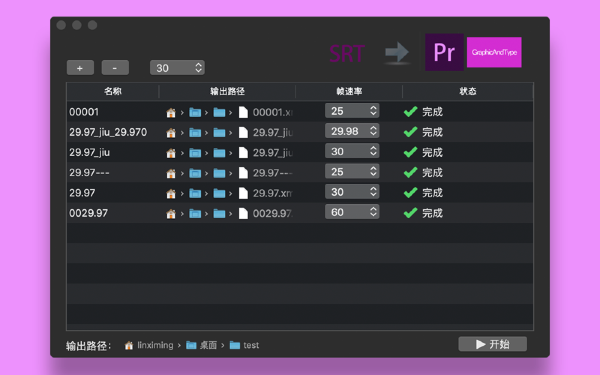Click the Adobe Premiere Pr icon
600x375 pixels.
(444, 52)
